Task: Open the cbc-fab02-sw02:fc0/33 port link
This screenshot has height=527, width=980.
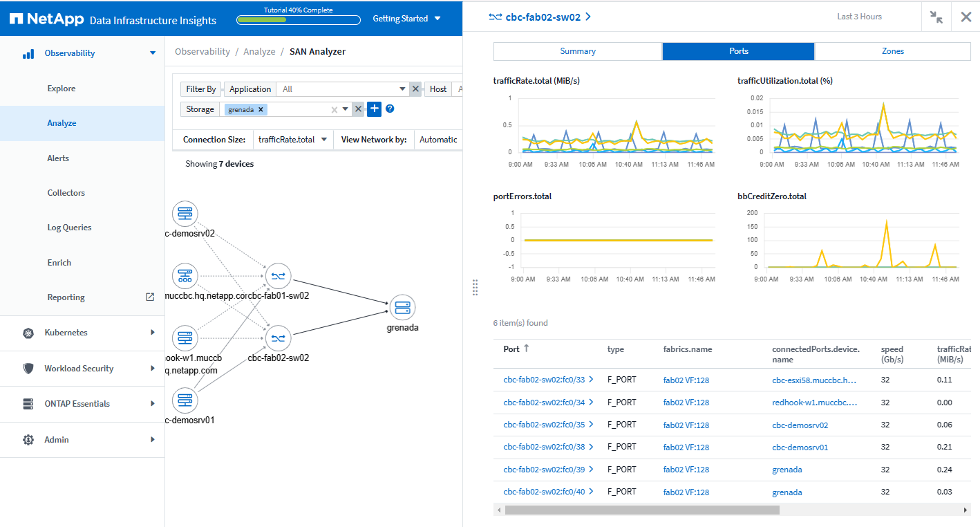Action: pyautogui.click(x=544, y=380)
